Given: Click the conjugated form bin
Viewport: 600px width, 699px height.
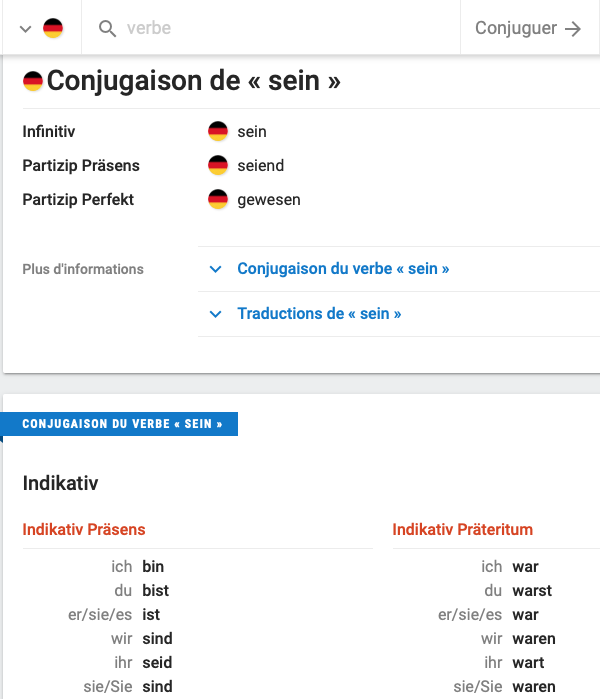Looking at the screenshot, I should [153, 567].
